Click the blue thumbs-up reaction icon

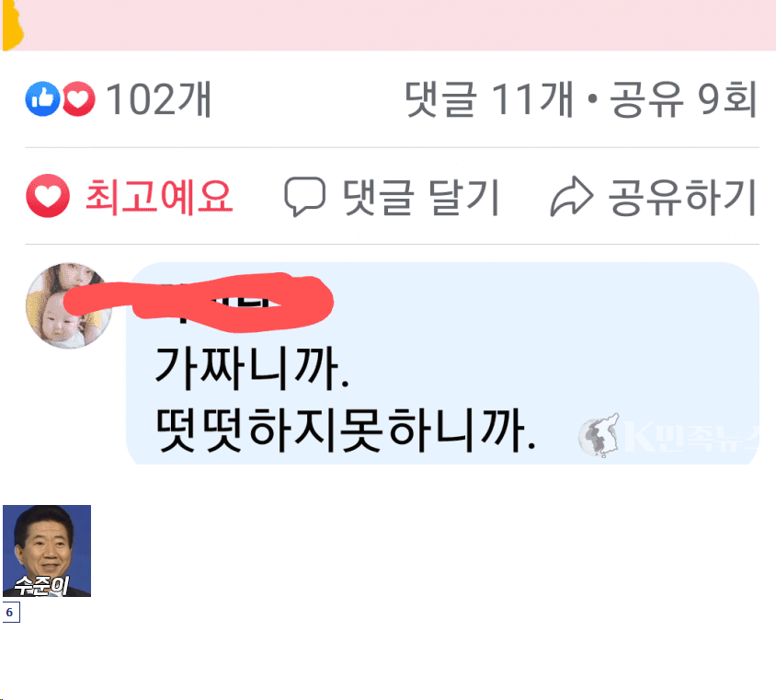42,99
